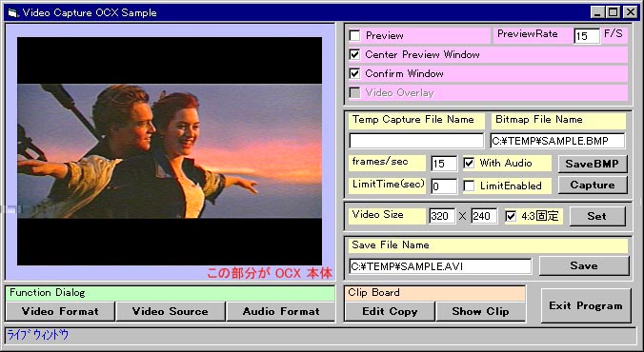Click the 'Save File Name' label
This screenshot has height=352, width=644.
(x=391, y=244)
